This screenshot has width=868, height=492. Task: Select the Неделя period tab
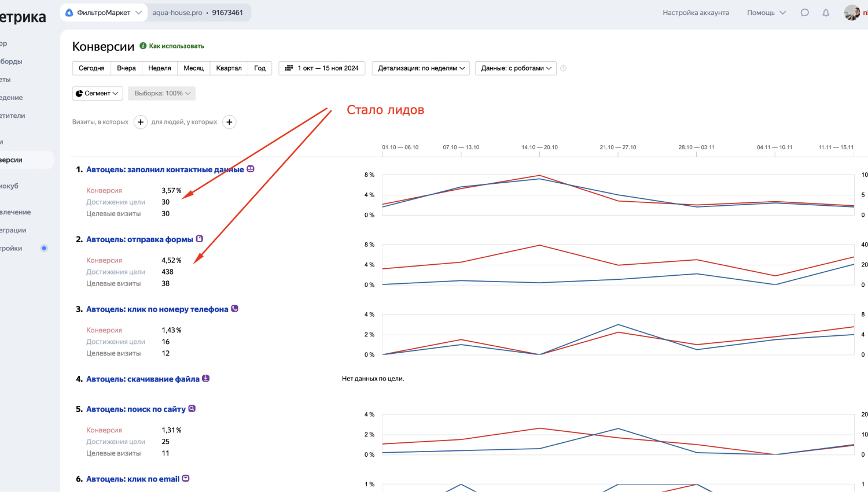160,68
